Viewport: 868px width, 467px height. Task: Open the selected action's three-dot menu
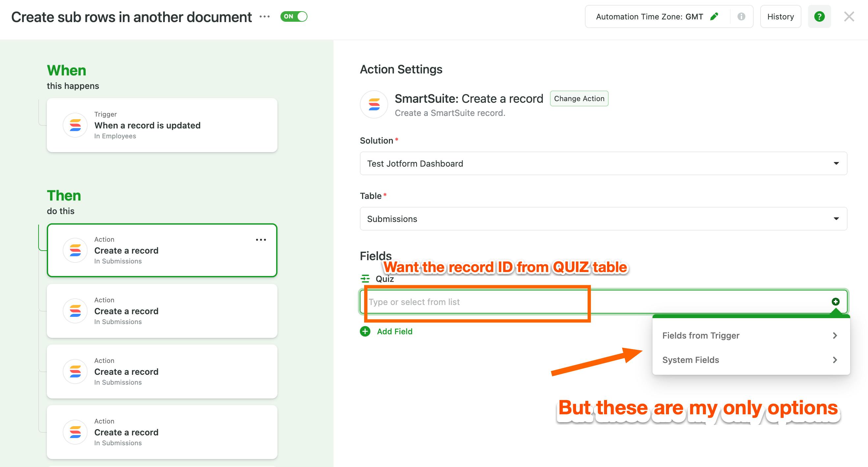(261, 240)
